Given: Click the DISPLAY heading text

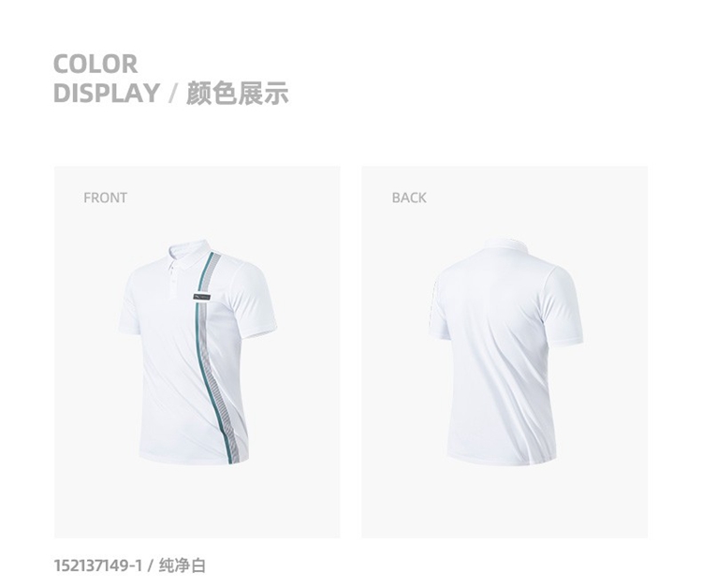Looking at the screenshot, I should 107,93.
